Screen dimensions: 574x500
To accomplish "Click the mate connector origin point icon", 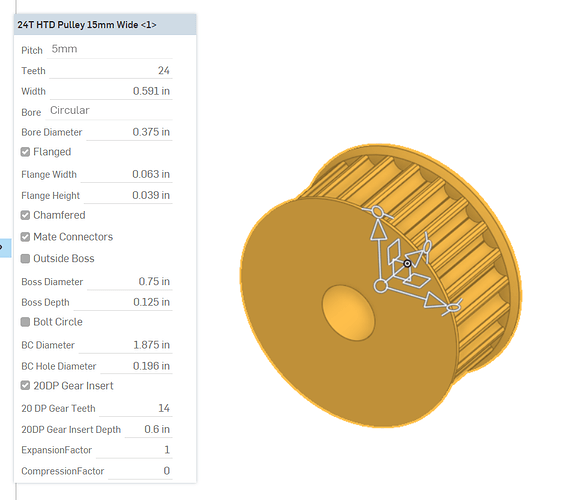I will [x=407, y=263].
